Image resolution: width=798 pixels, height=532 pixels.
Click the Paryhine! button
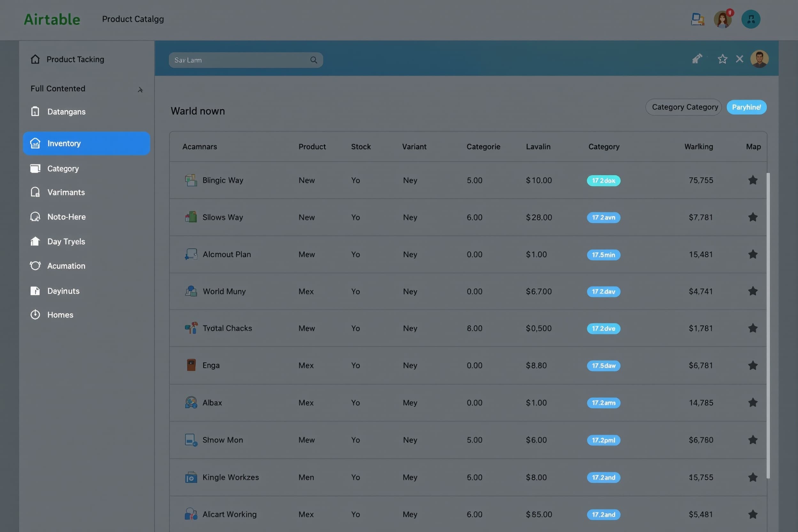pos(747,107)
